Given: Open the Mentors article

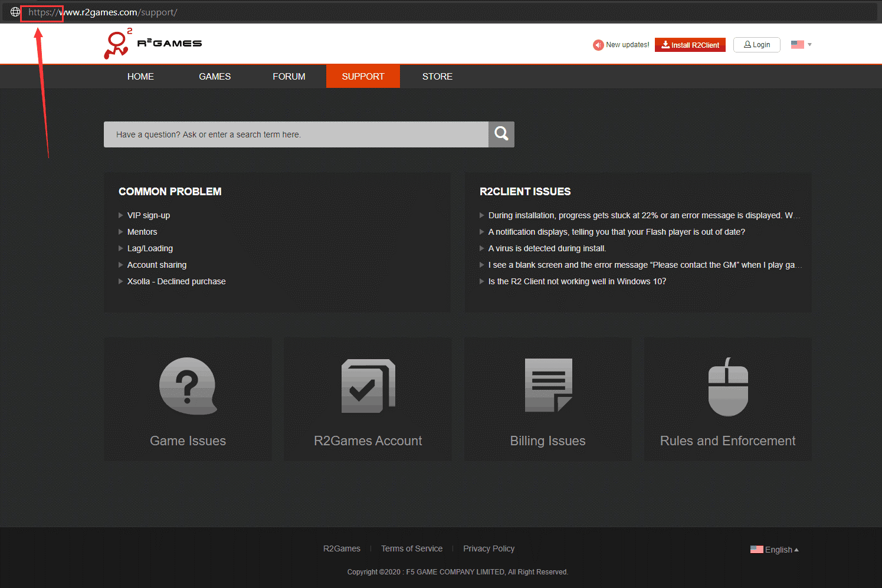Looking at the screenshot, I should (x=142, y=232).
